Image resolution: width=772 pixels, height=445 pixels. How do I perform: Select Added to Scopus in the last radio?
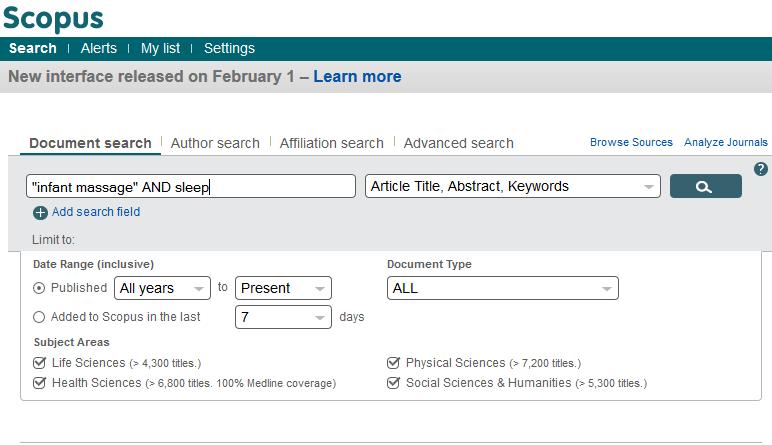(39, 317)
